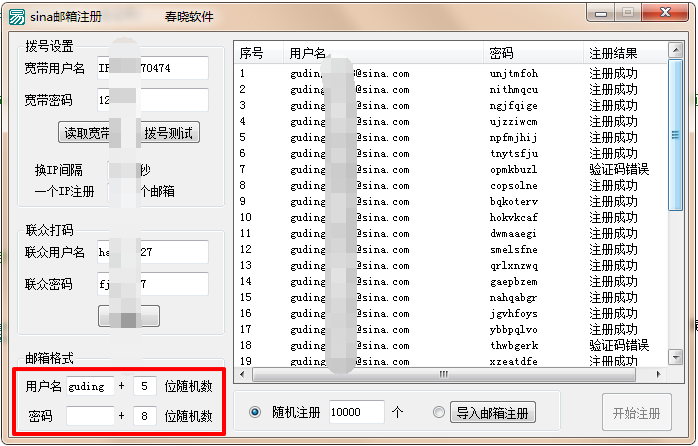Click the 用户名 column header
Viewport: 698px width, 446px height.
tap(383, 53)
